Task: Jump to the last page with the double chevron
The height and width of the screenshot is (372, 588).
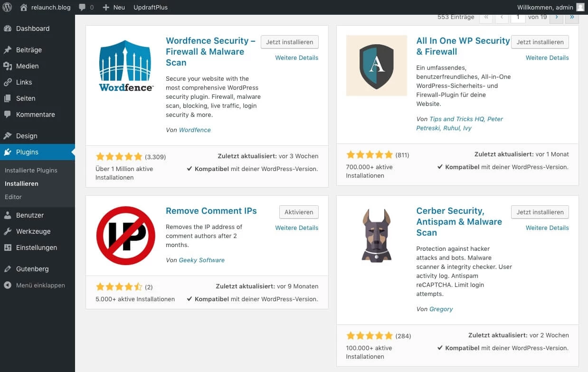Action: [572, 18]
